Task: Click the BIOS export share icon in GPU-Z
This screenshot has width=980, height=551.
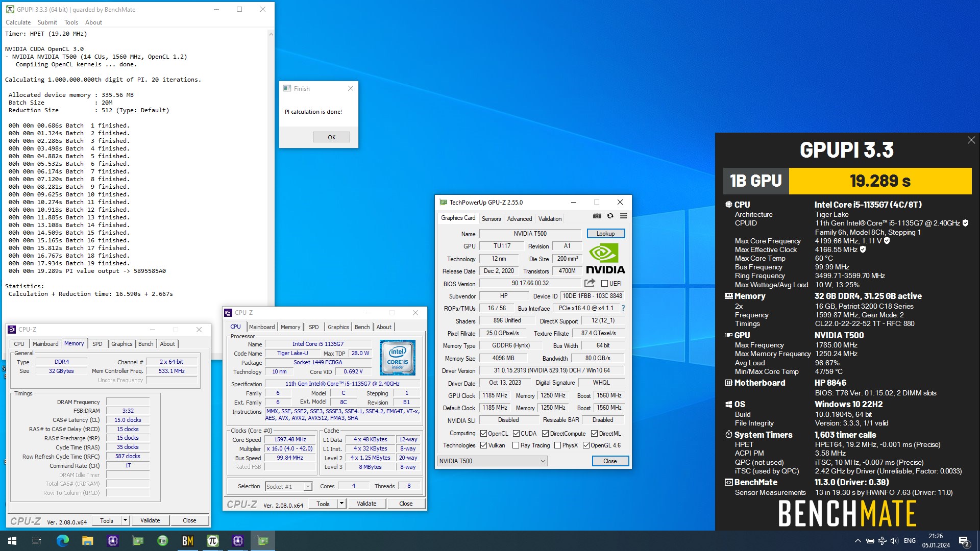Action: tap(590, 283)
